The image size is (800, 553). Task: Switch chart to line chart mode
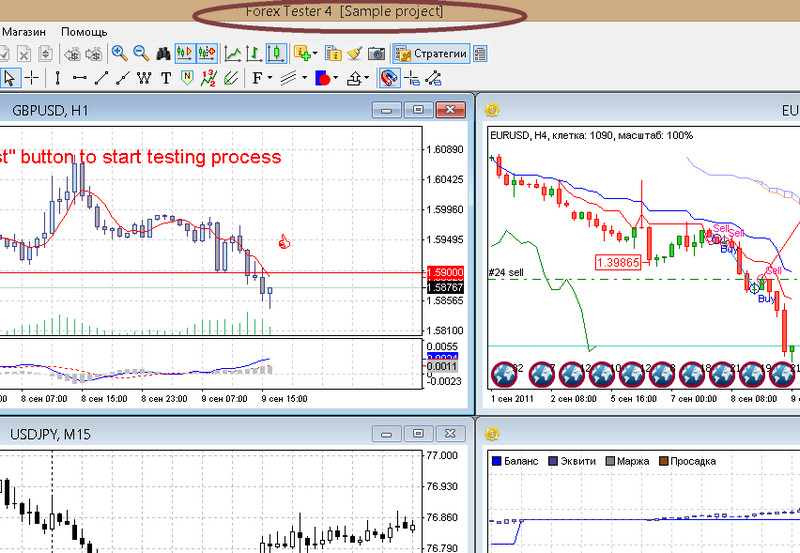click(x=233, y=53)
